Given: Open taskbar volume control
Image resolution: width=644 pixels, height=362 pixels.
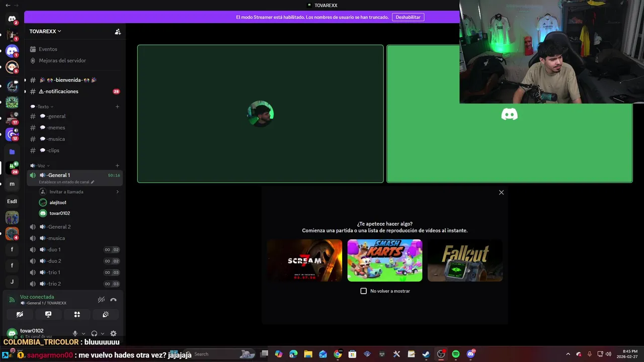Looking at the screenshot, I should pos(608,354).
